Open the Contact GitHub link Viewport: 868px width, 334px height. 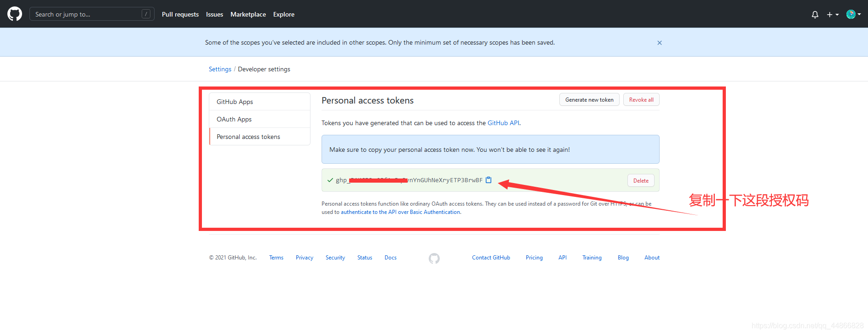tap(491, 258)
